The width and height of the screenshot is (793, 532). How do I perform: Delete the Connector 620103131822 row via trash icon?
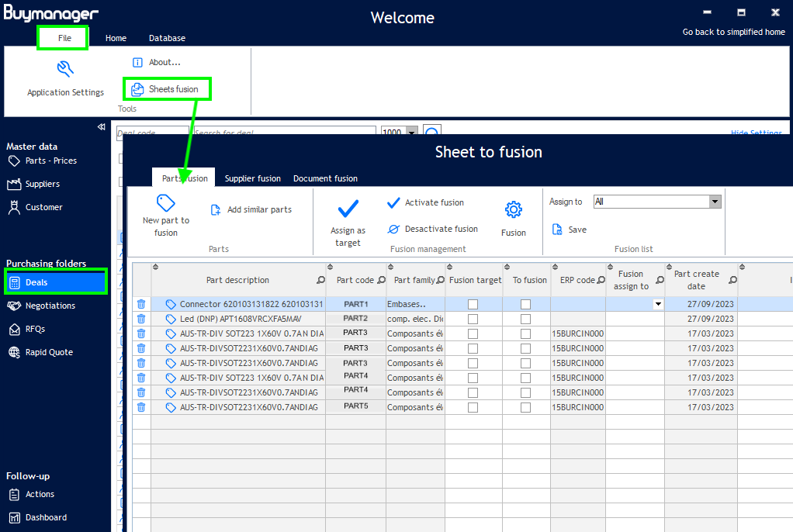pos(141,304)
